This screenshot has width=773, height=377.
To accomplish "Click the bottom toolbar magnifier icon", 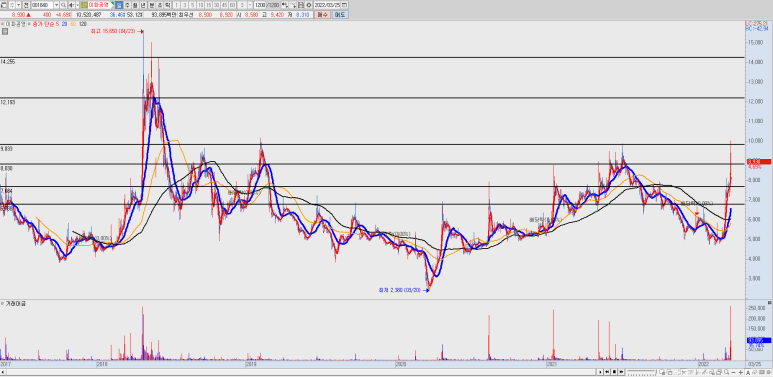I will tap(726, 372).
